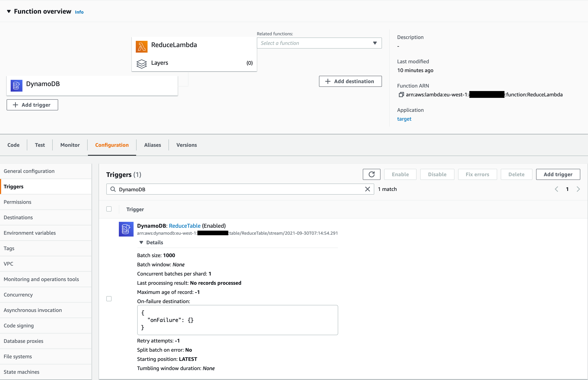
Task: Click the Enable trigger button
Action: point(400,174)
